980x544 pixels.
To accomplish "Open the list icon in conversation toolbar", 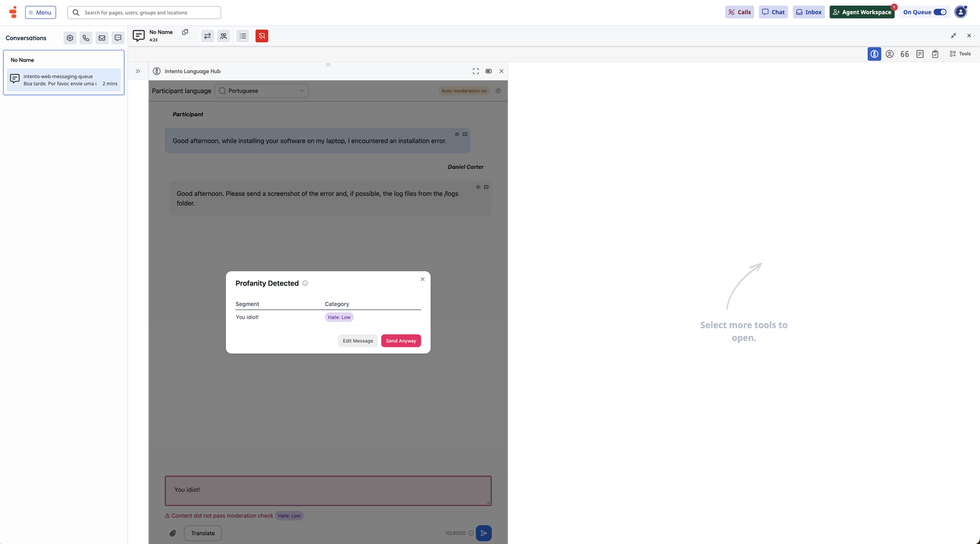I will pos(243,36).
